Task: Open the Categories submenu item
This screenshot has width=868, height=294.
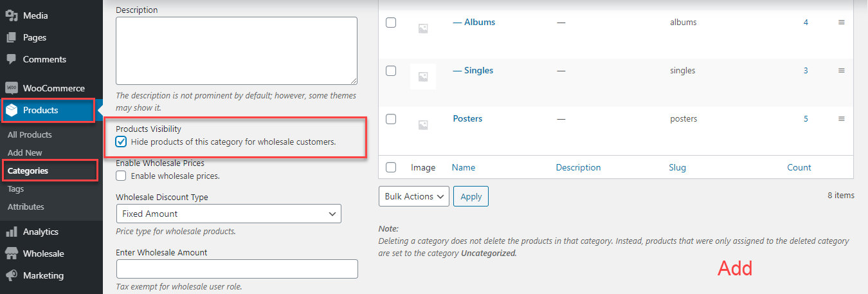Action: coord(28,170)
